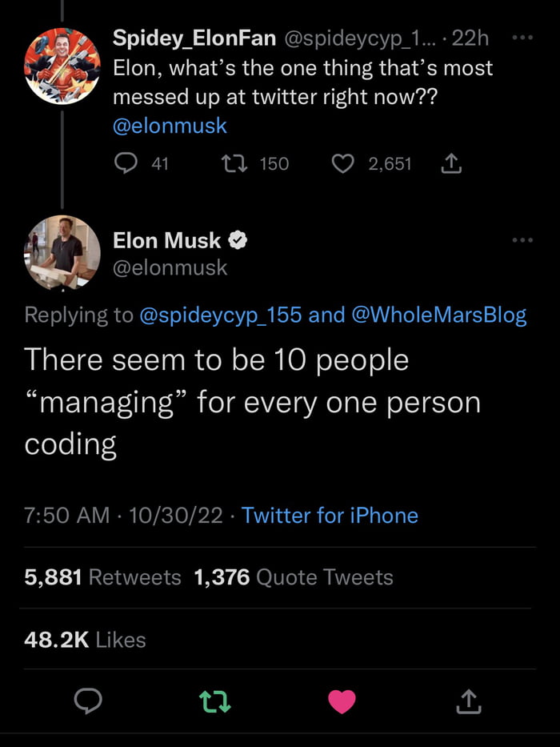
Task: Reply to Elon Musk's tweet using bottom comment icon
Action: point(88,701)
